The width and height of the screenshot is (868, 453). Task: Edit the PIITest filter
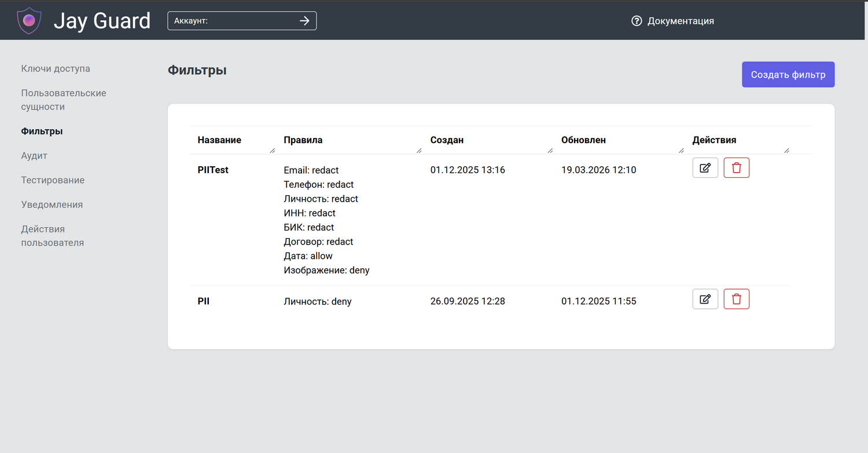705,168
